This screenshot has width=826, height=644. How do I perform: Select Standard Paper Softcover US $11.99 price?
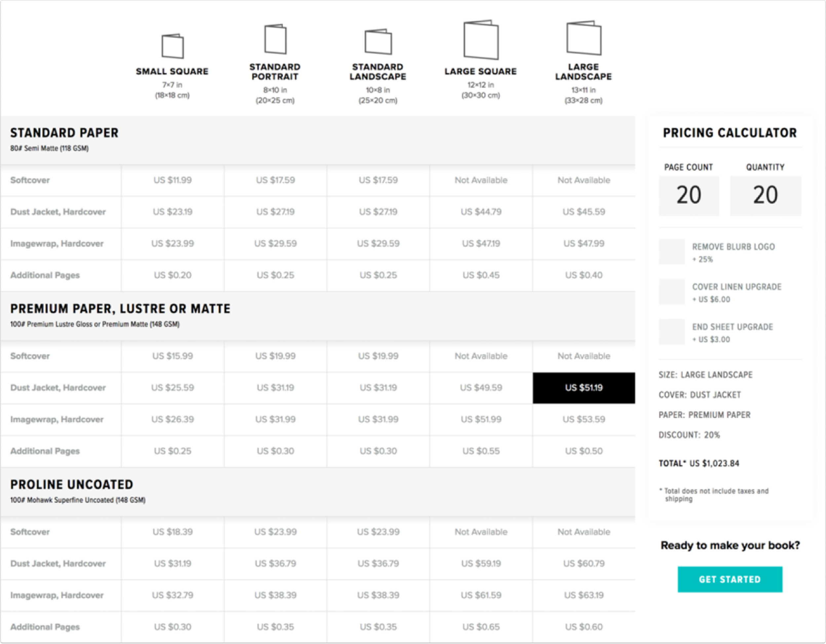pos(172,180)
